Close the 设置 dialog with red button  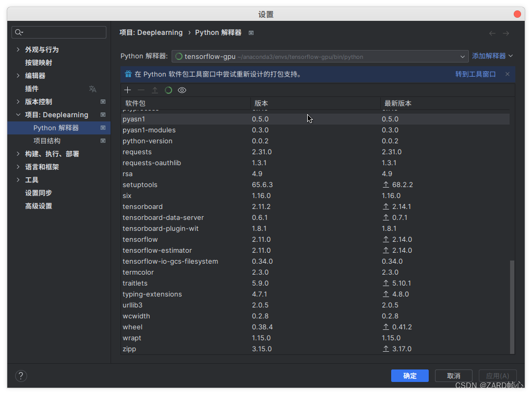[x=517, y=14]
